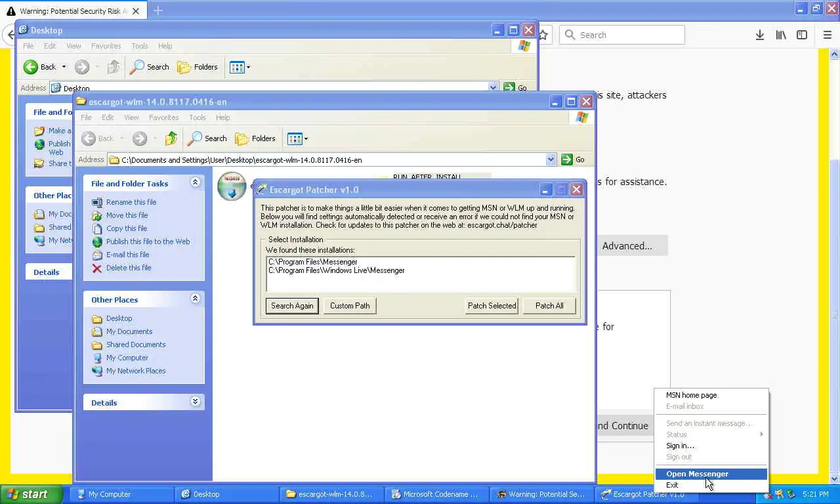Open Back history dropdown in Desktop window
This screenshot has height=504, width=840.
[x=64, y=67]
